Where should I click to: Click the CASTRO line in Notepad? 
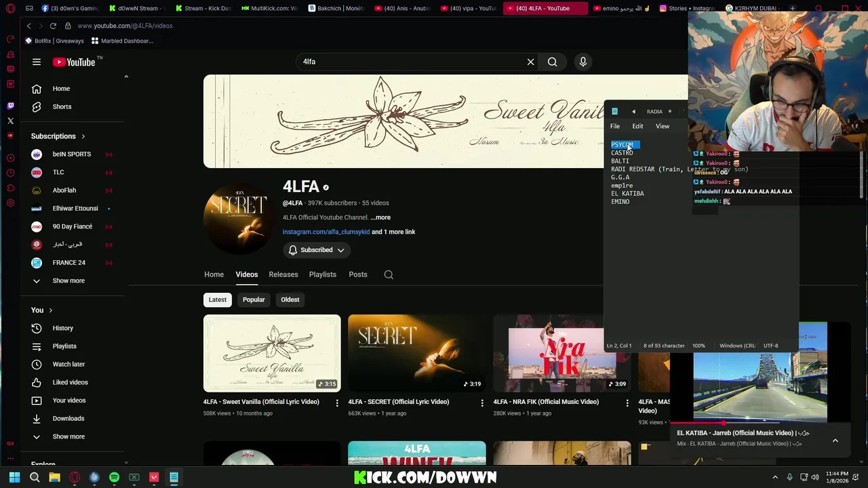click(x=622, y=153)
